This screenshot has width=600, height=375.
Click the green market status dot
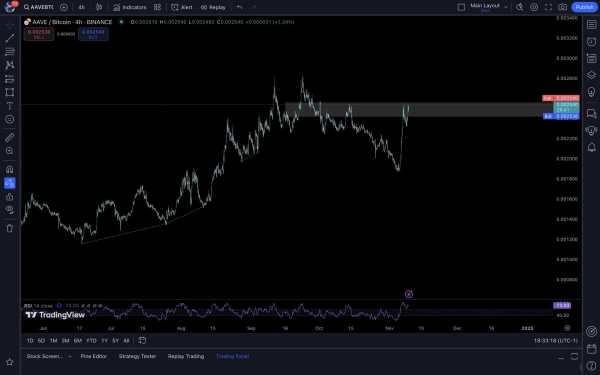(121, 22)
